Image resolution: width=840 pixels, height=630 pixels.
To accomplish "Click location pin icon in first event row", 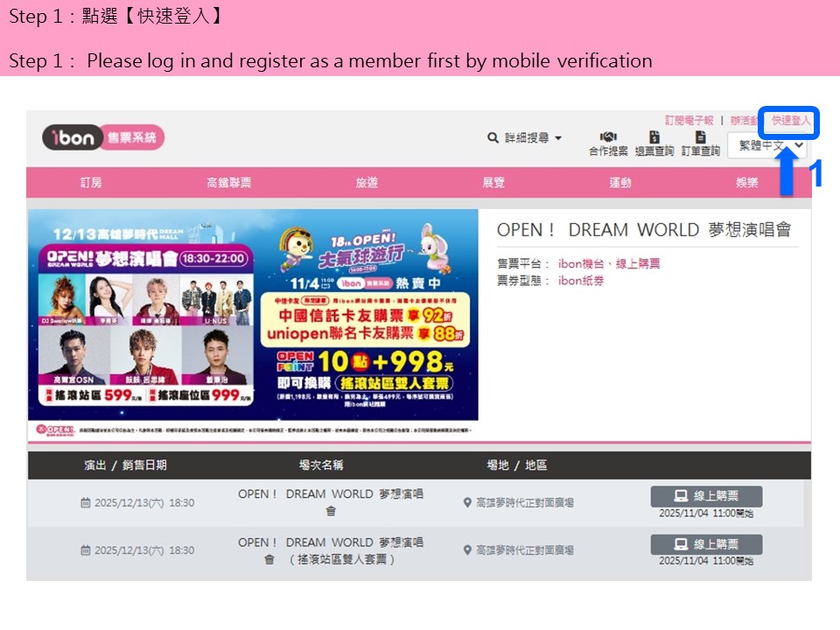I will coord(468,503).
